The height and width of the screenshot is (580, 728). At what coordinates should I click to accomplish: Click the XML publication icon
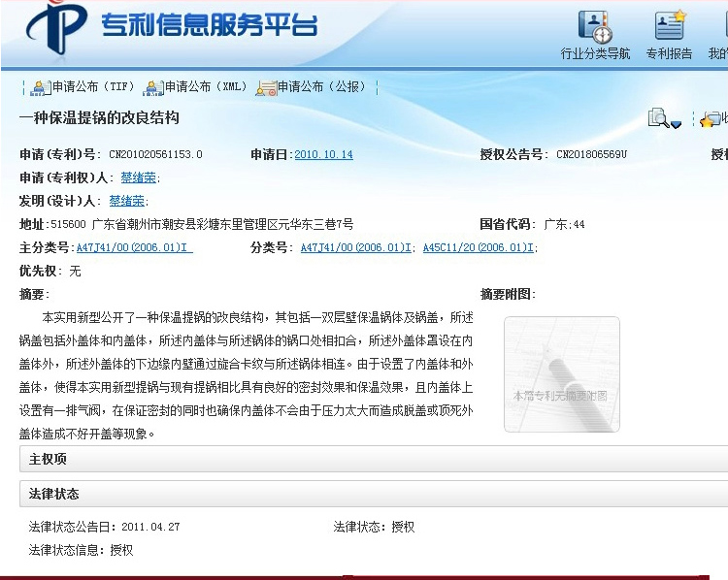[153, 87]
